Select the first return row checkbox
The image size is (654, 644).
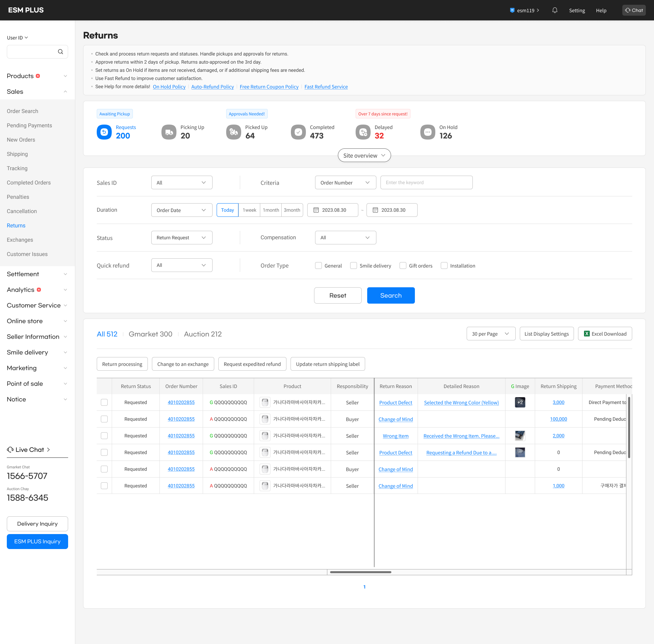click(104, 402)
